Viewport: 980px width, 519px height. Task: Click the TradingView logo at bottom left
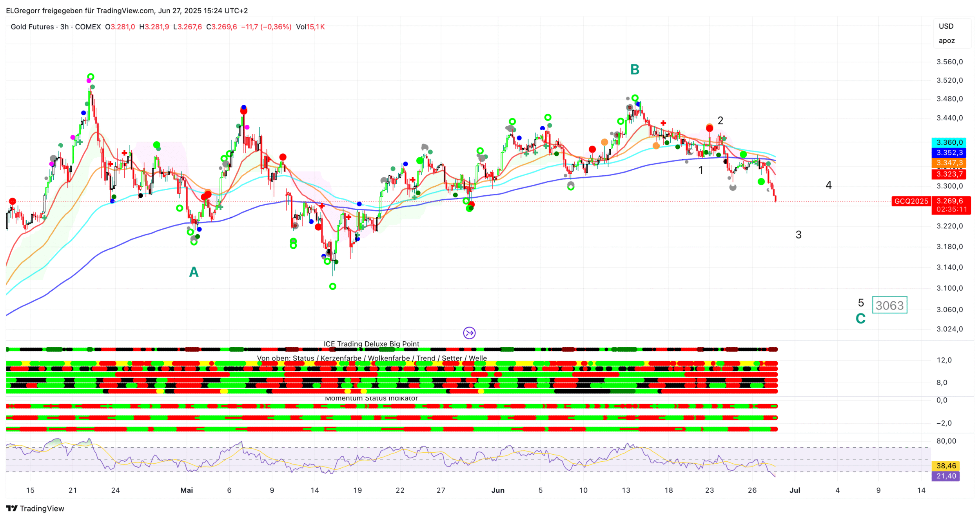point(35,508)
